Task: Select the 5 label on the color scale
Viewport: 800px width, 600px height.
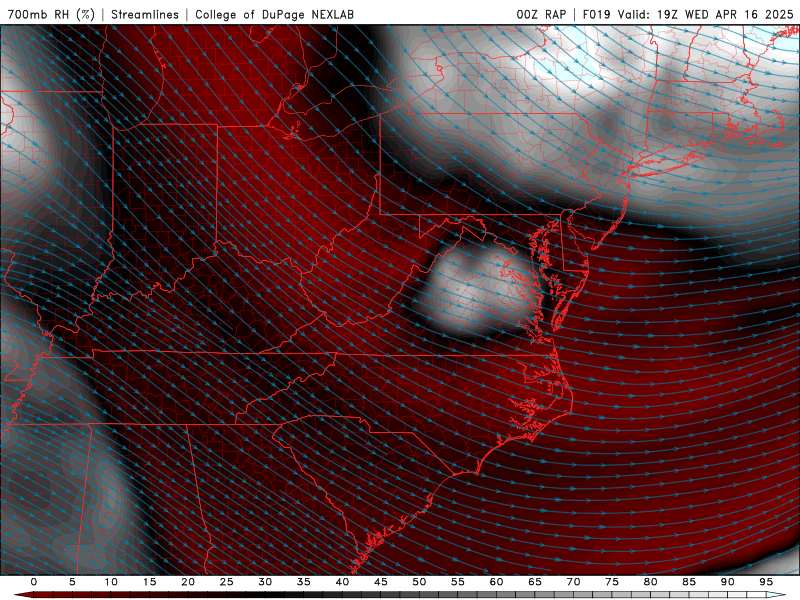Action: click(72, 582)
